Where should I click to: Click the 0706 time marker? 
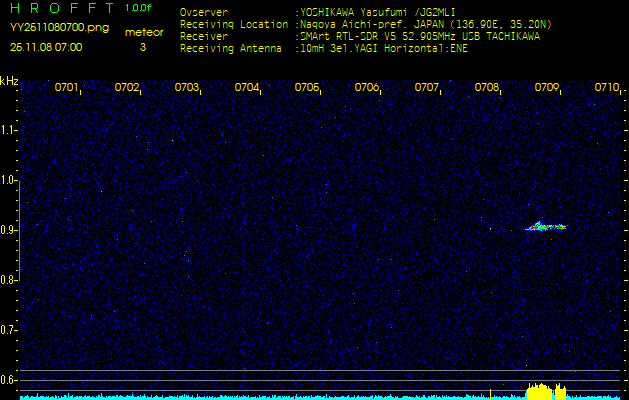[x=367, y=87]
